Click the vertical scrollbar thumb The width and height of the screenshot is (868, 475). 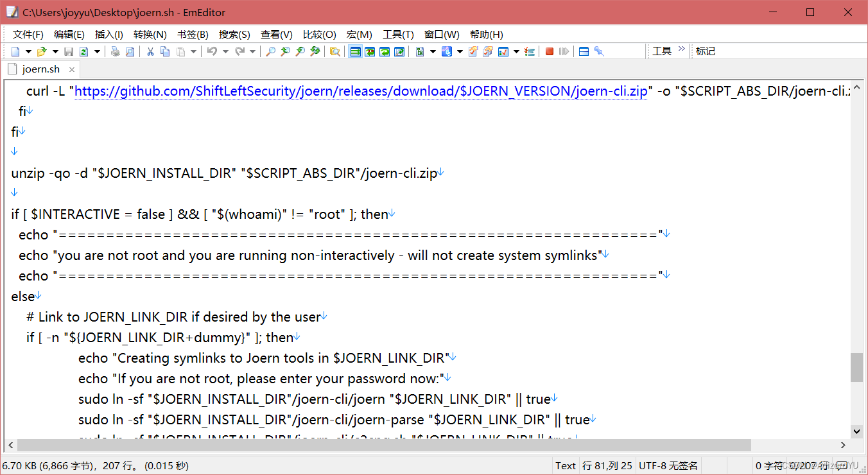[x=857, y=366]
